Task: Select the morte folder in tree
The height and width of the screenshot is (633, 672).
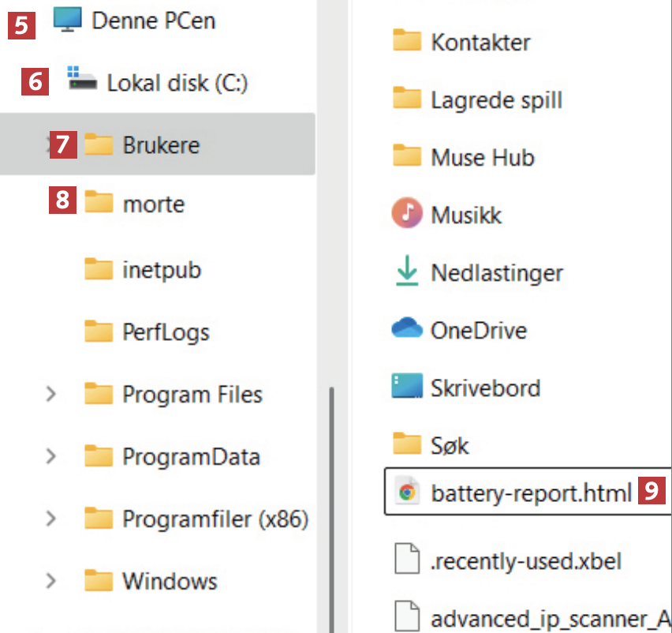Action: point(153,204)
